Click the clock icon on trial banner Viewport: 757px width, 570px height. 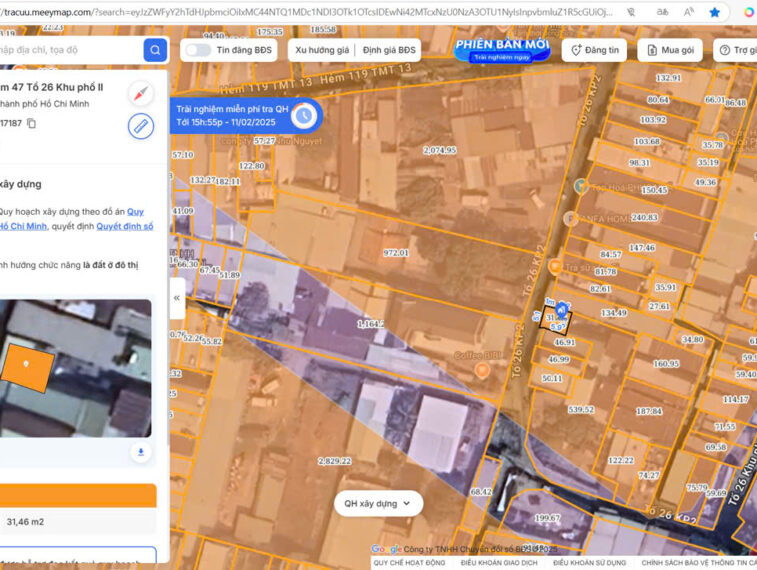pos(304,116)
